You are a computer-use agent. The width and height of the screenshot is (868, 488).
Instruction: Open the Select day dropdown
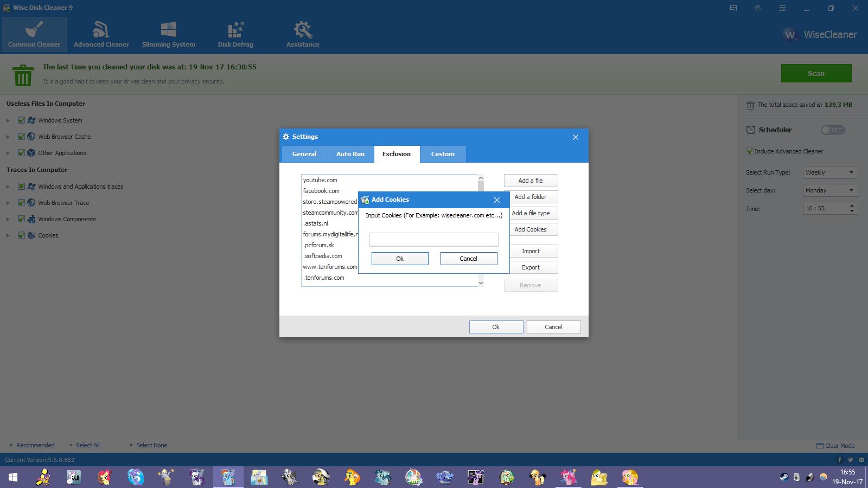point(830,190)
